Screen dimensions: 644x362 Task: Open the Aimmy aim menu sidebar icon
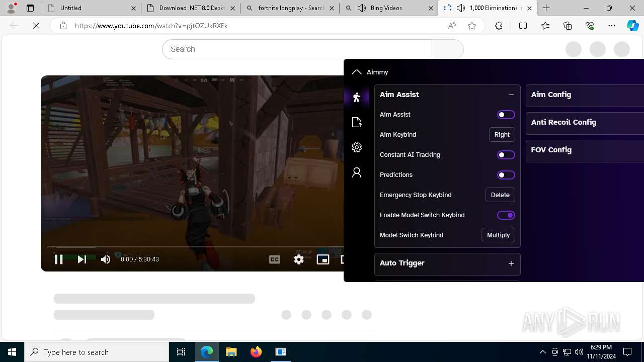[357, 97]
